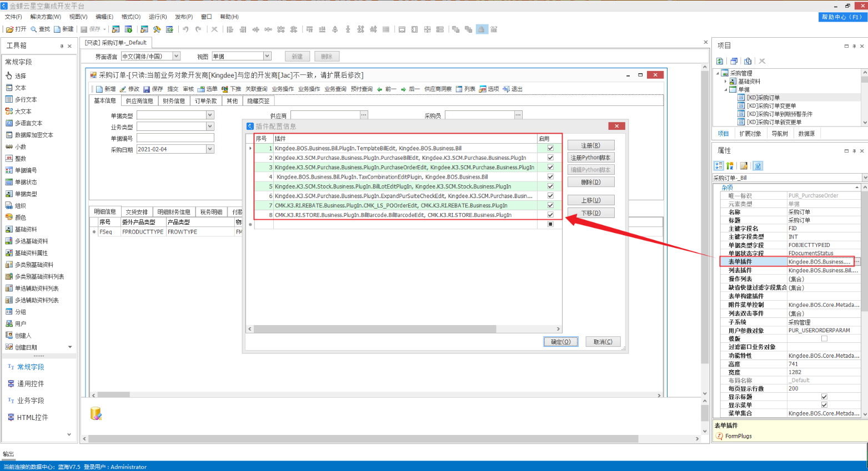Screen dimensions: 868x471
Task: Click the 打开 (Open) toolbar button
Action: pos(16,29)
